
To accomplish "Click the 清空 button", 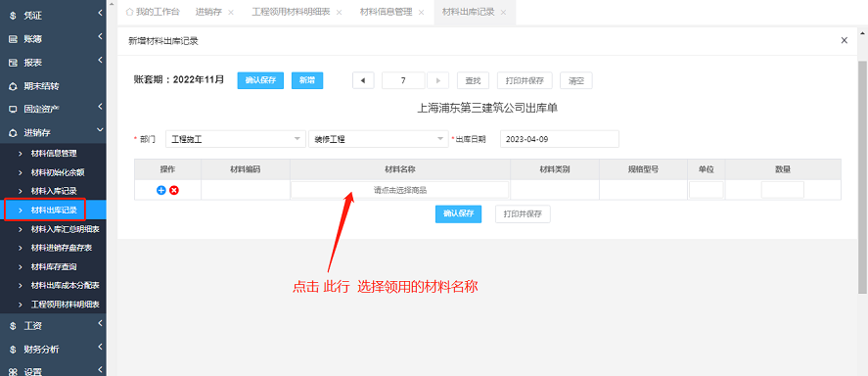I will point(576,81).
